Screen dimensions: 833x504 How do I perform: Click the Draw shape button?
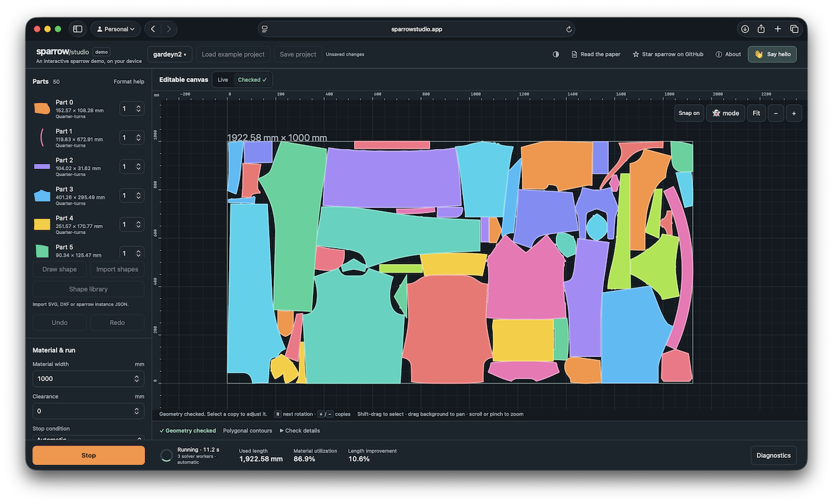(x=60, y=269)
